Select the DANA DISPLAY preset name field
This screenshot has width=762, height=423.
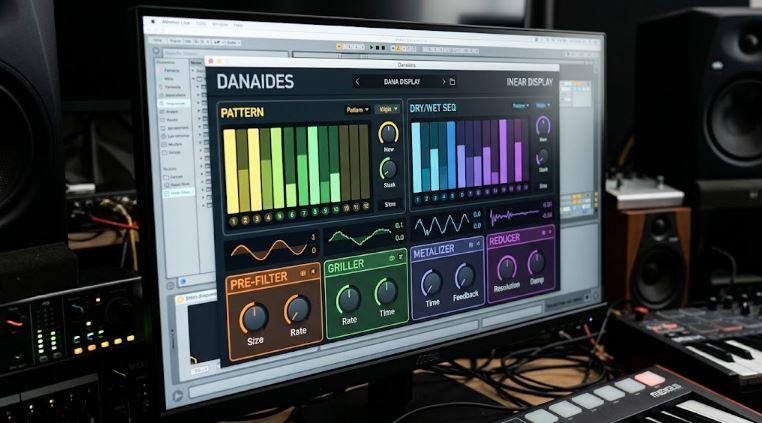[x=402, y=82]
